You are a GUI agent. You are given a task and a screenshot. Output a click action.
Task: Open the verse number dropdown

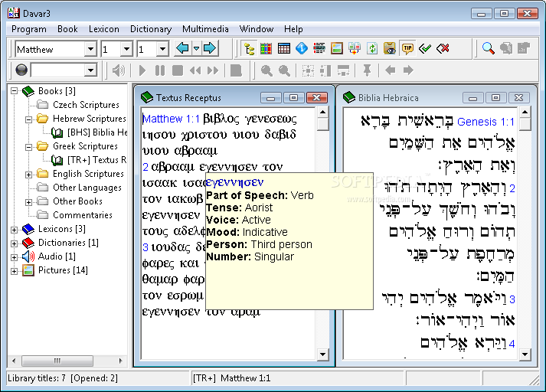pos(162,49)
